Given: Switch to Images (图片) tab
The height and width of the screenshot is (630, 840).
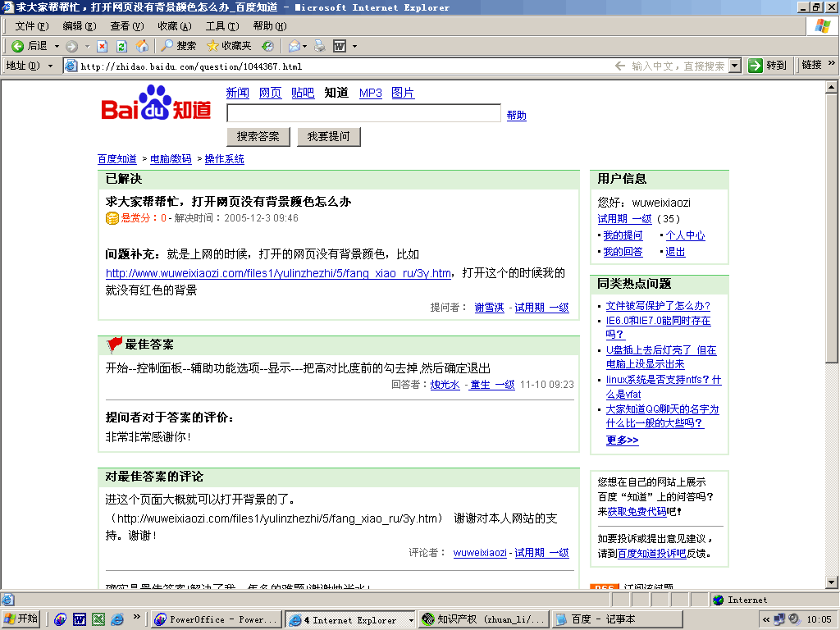Looking at the screenshot, I should point(402,93).
